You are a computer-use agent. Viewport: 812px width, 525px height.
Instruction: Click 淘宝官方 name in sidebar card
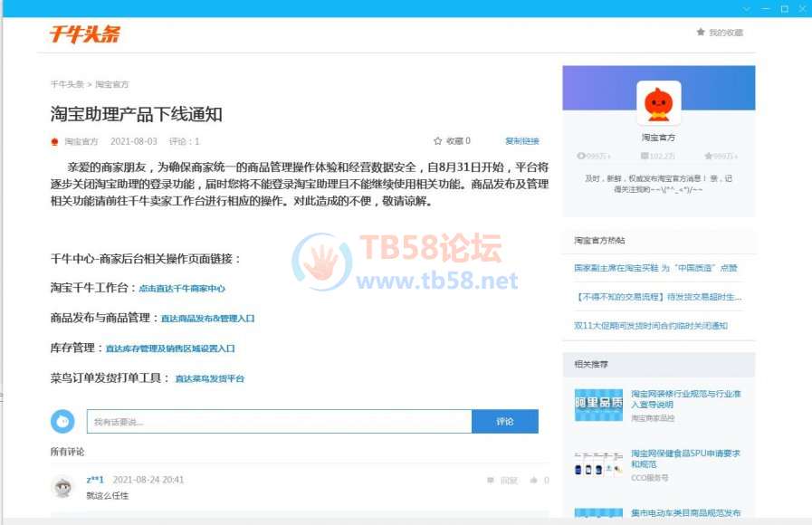pos(658,138)
